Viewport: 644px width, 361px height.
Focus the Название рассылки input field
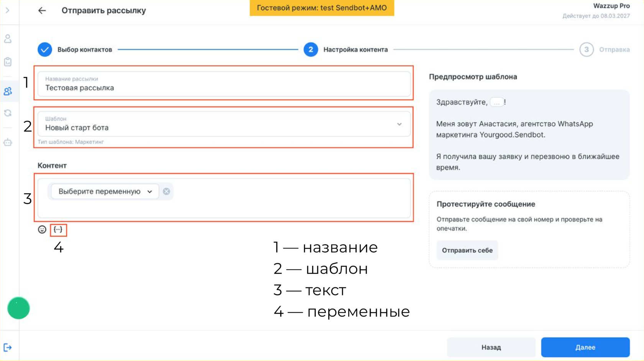(224, 84)
